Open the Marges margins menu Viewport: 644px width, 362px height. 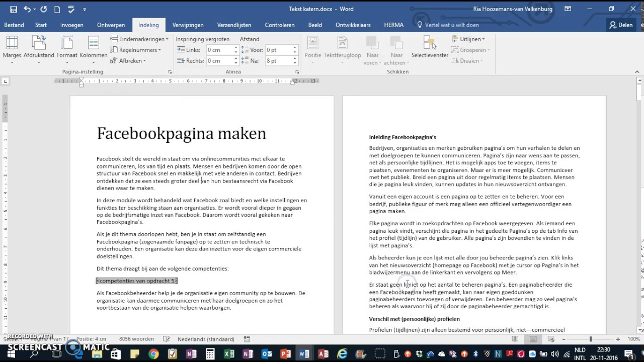click(12, 50)
